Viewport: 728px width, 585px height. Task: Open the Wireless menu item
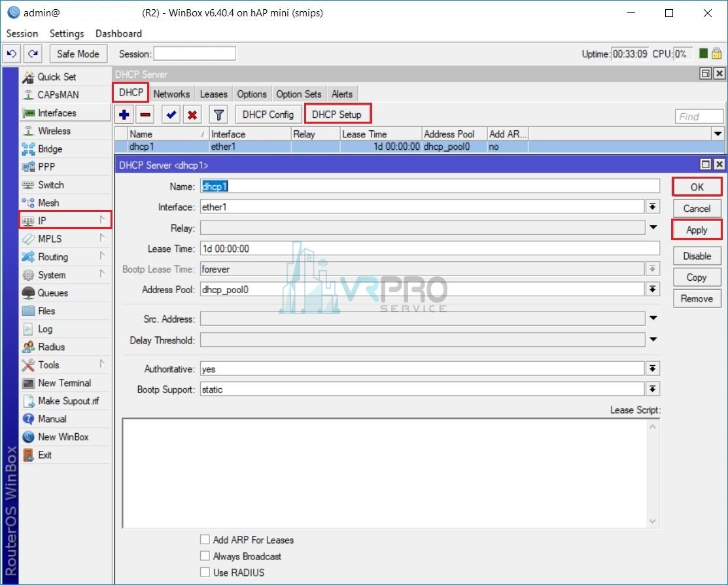coord(65,131)
